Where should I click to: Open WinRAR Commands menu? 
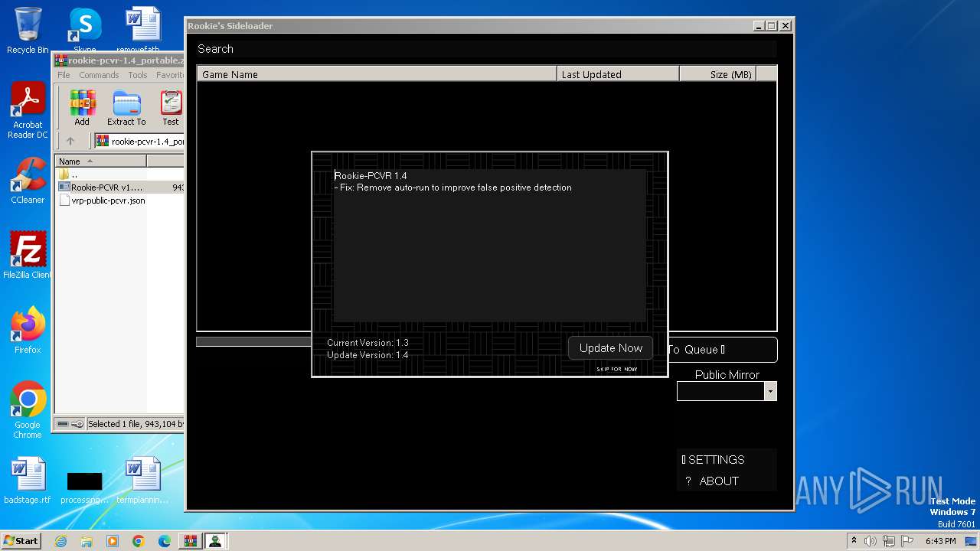[99, 75]
